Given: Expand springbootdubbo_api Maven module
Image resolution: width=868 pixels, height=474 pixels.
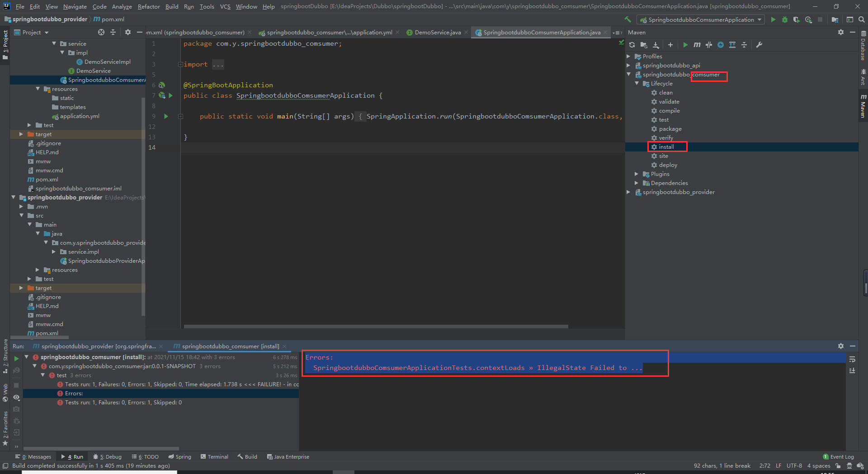Looking at the screenshot, I should (x=628, y=66).
